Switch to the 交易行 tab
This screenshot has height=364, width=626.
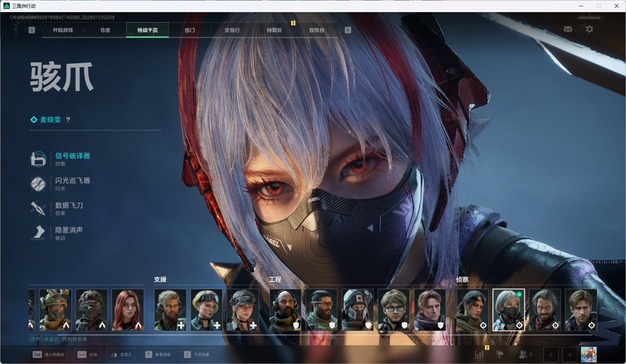pyautogui.click(x=232, y=30)
